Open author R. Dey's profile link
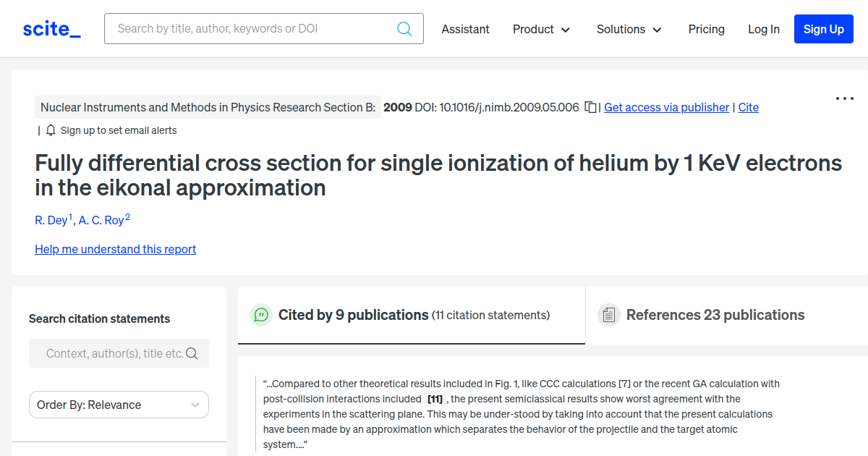The image size is (868, 456). (x=51, y=220)
